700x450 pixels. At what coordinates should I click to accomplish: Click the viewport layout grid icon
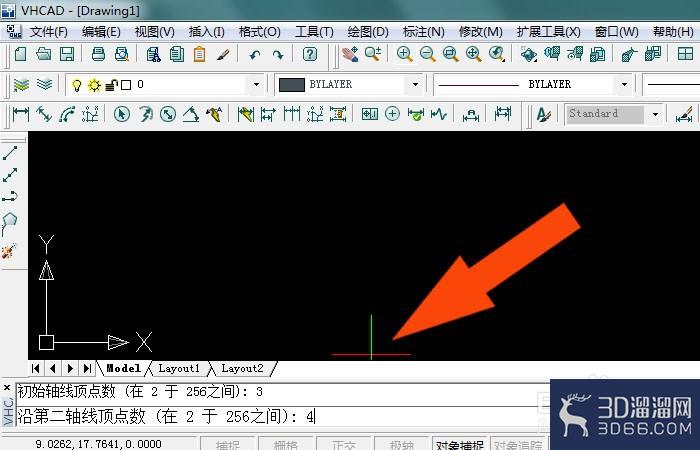point(685,54)
